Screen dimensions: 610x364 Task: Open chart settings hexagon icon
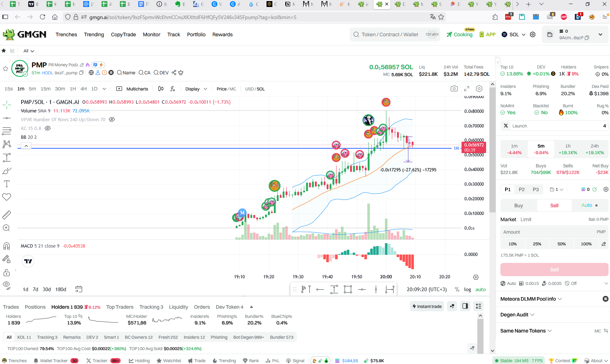[479, 89]
